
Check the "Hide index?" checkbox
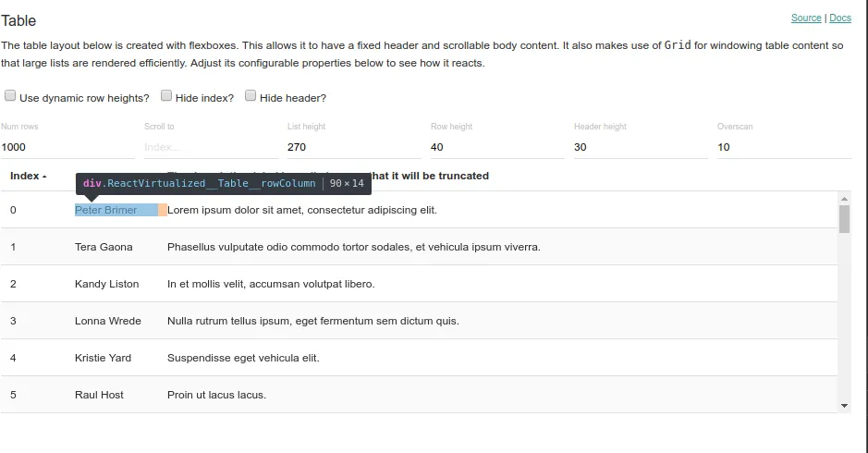pyautogui.click(x=166, y=96)
